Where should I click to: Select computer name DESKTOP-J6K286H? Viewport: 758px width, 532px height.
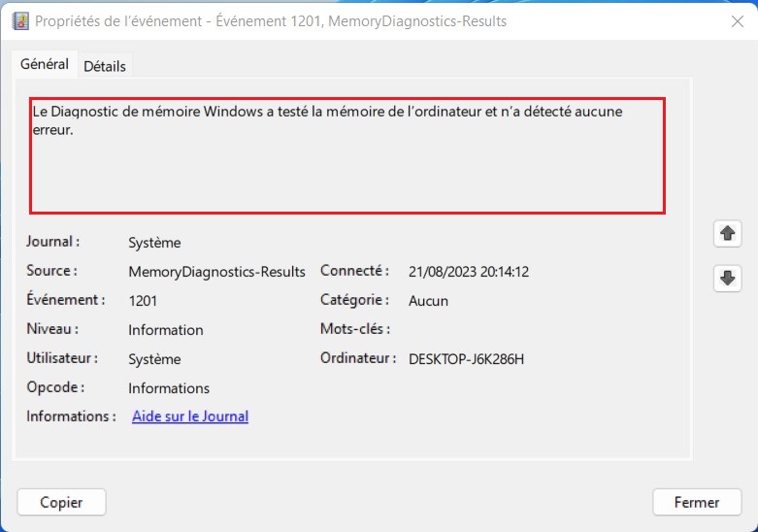(x=466, y=359)
